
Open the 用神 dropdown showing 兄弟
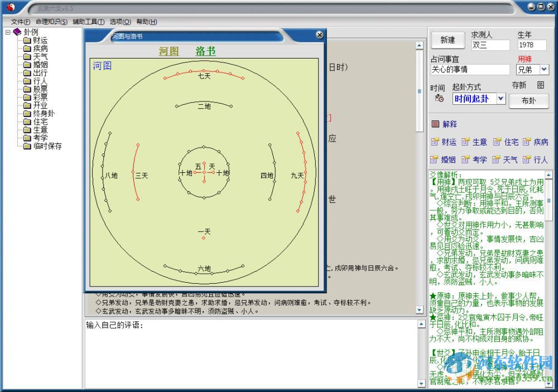pos(545,69)
